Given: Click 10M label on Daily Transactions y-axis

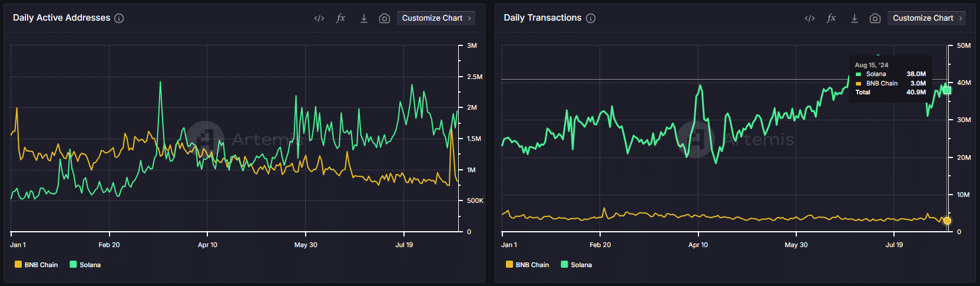Looking at the screenshot, I should [964, 195].
